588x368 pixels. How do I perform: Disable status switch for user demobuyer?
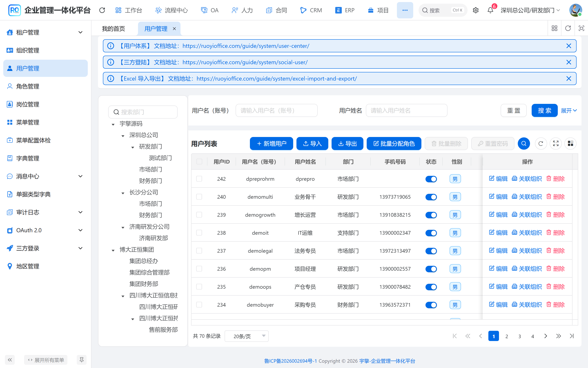(x=431, y=305)
